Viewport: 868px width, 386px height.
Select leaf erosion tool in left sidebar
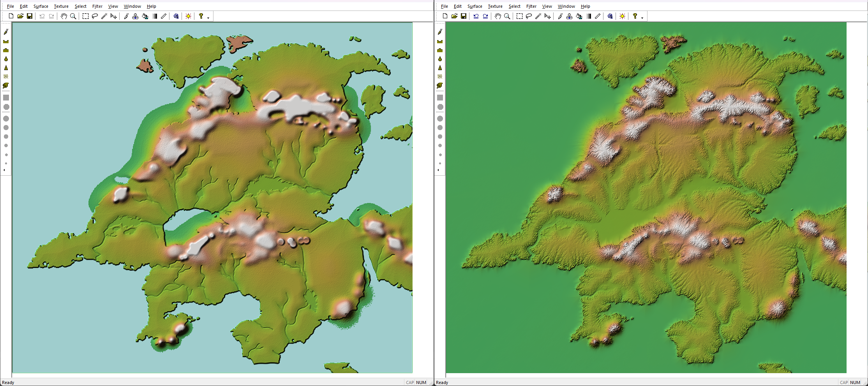tap(6, 86)
